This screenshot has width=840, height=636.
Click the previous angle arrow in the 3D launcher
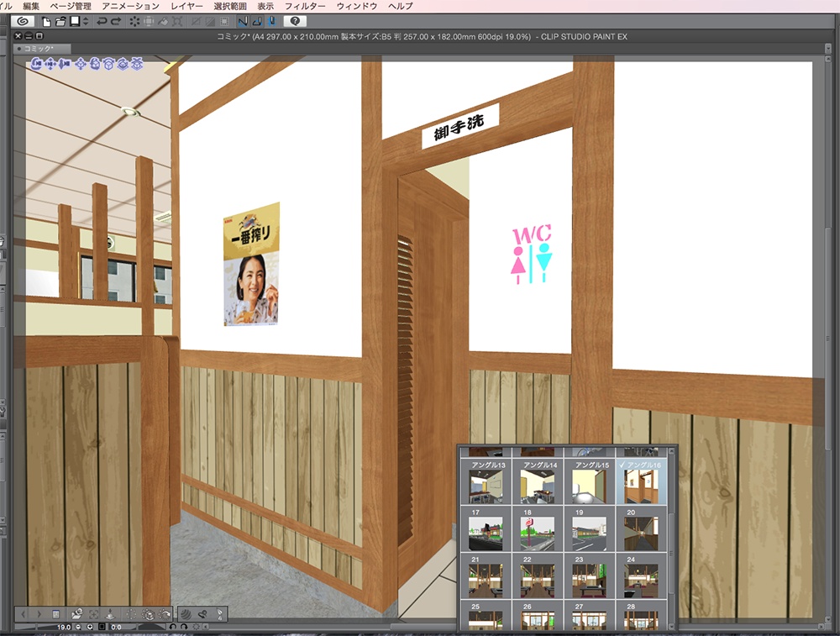pyautogui.click(x=23, y=613)
